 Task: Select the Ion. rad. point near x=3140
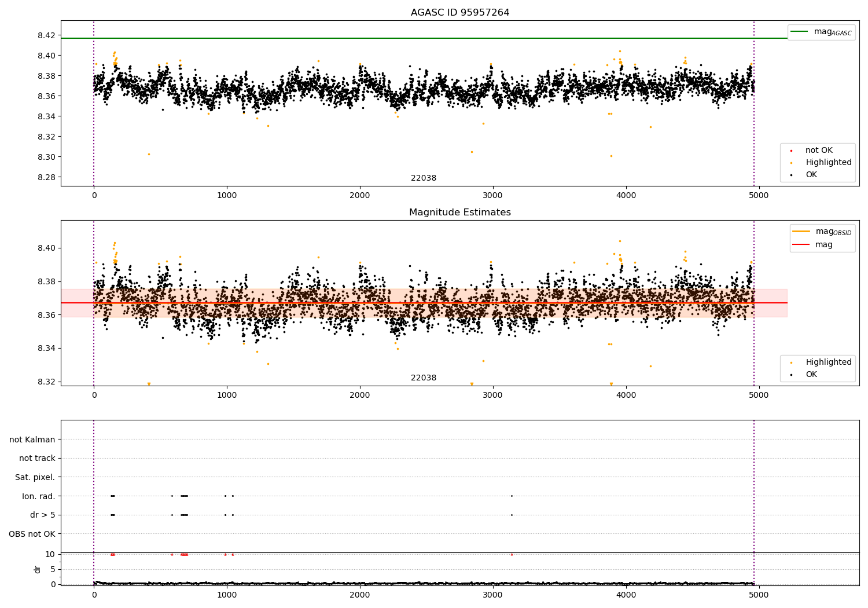click(512, 496)
